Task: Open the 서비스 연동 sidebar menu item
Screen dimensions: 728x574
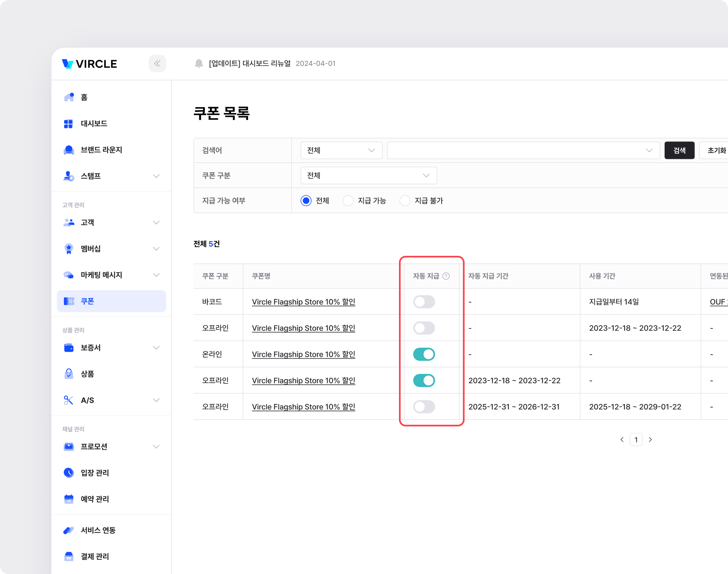Action: 98,530
